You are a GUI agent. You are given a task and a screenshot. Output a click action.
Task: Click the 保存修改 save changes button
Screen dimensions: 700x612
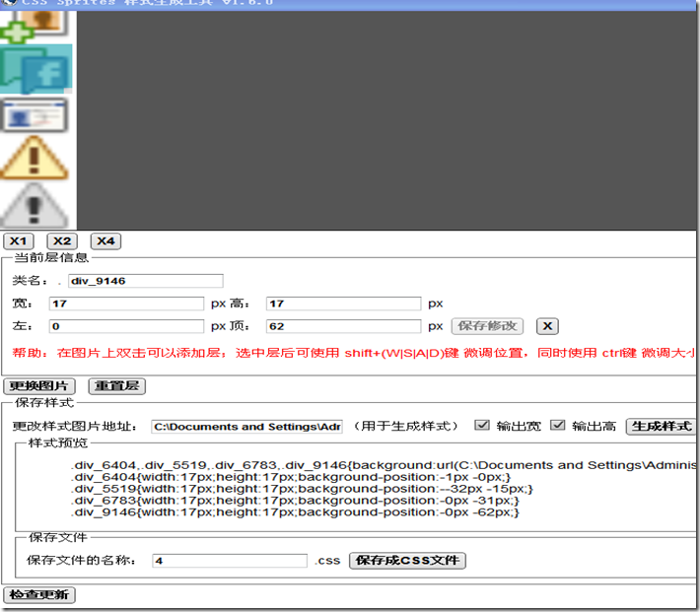[x=487, y=326]
